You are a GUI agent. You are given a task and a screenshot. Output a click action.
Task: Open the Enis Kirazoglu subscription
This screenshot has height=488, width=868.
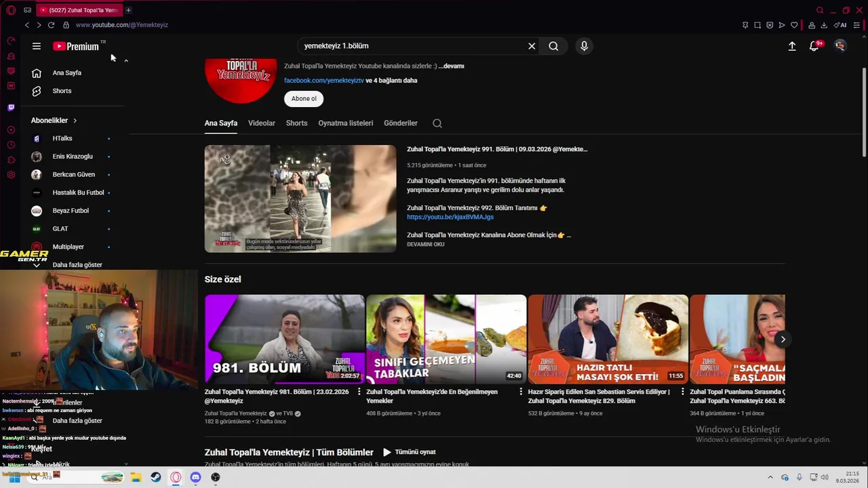pos(71,157)
